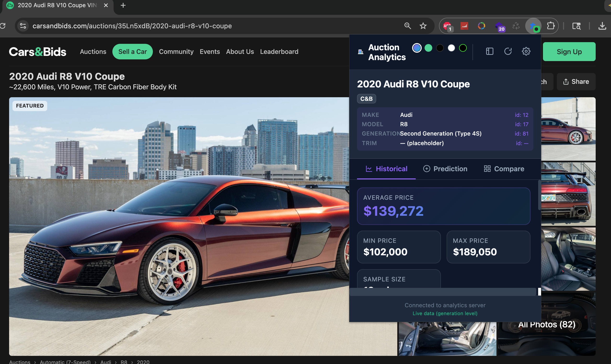Screen dimensions: 611x364
Task: Expand the breadcrumb entry Automatic (7-Speed)
Action: [x=65, y=362]
